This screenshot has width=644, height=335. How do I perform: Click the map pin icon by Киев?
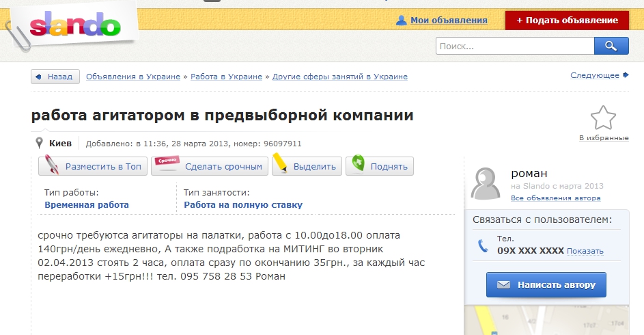pyautogui.click(x=40, y=144)
